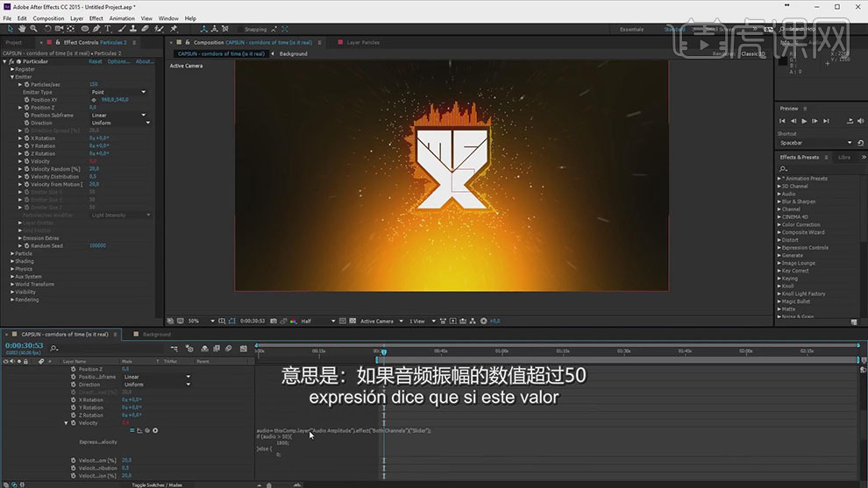
Task: Toggle Velocity stopwatch in the timeline
Action: coord(73,422)
